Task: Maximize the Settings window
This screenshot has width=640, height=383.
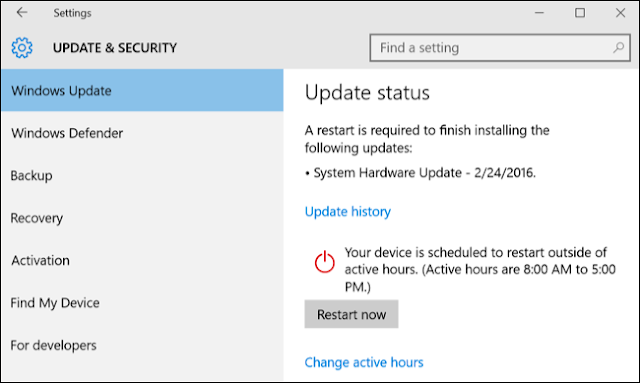Action: 580,13
